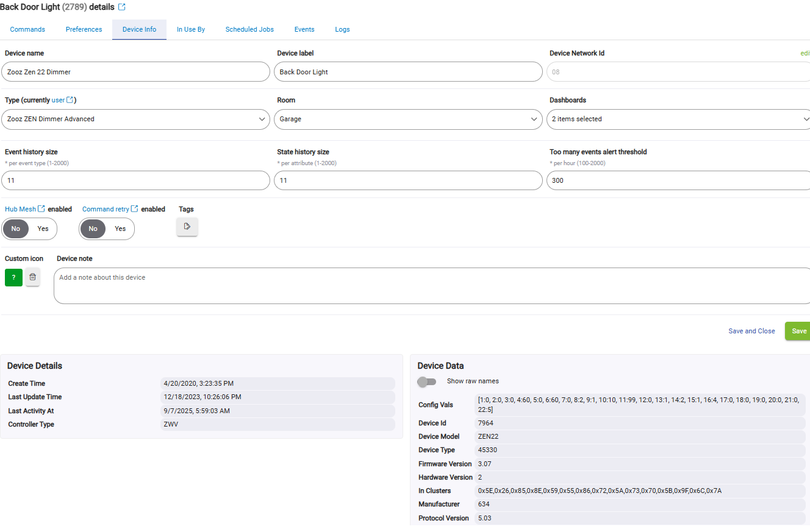Click the Event history size field
810x532 pixels.
[x=135, y=180]
